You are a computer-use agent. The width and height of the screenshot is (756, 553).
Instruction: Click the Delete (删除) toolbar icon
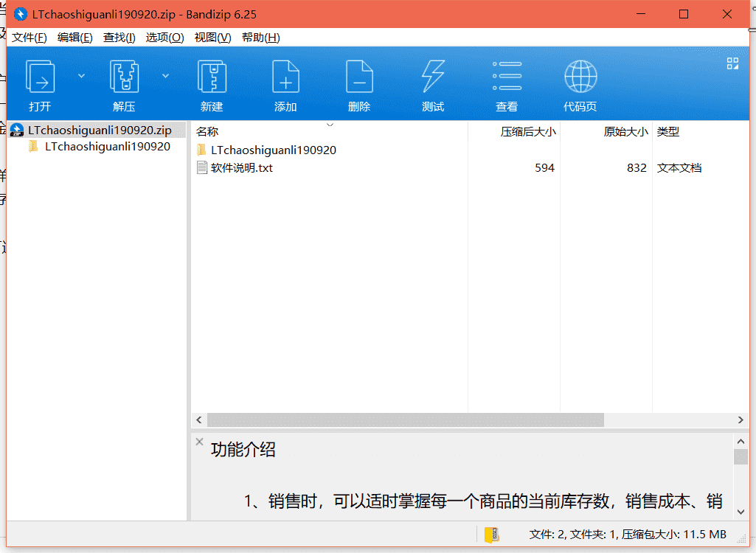click(359, 76)
